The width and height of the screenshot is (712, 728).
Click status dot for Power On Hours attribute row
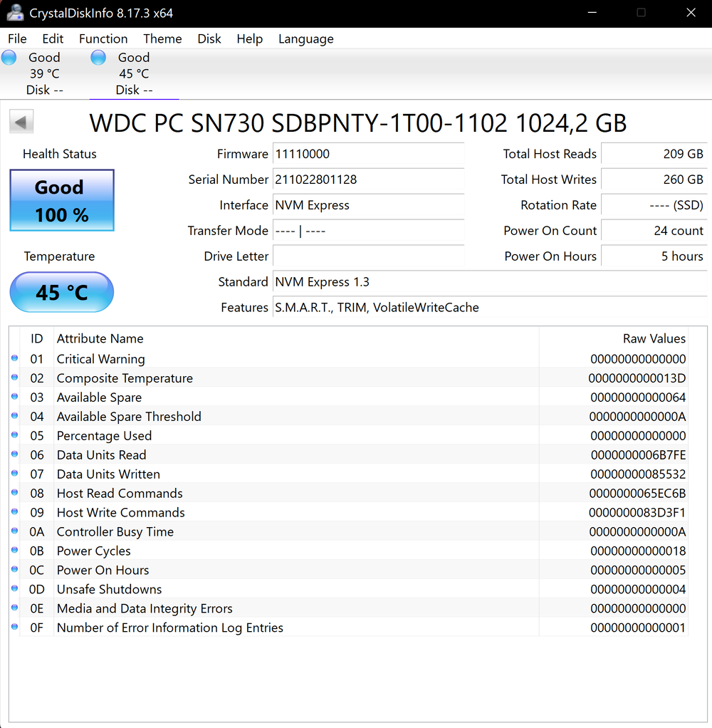tap(14, 569)
